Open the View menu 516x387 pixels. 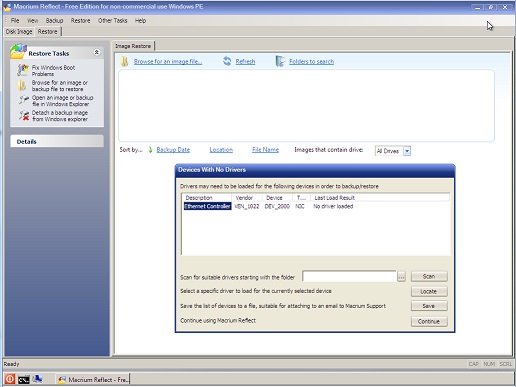tap(32, 21)
